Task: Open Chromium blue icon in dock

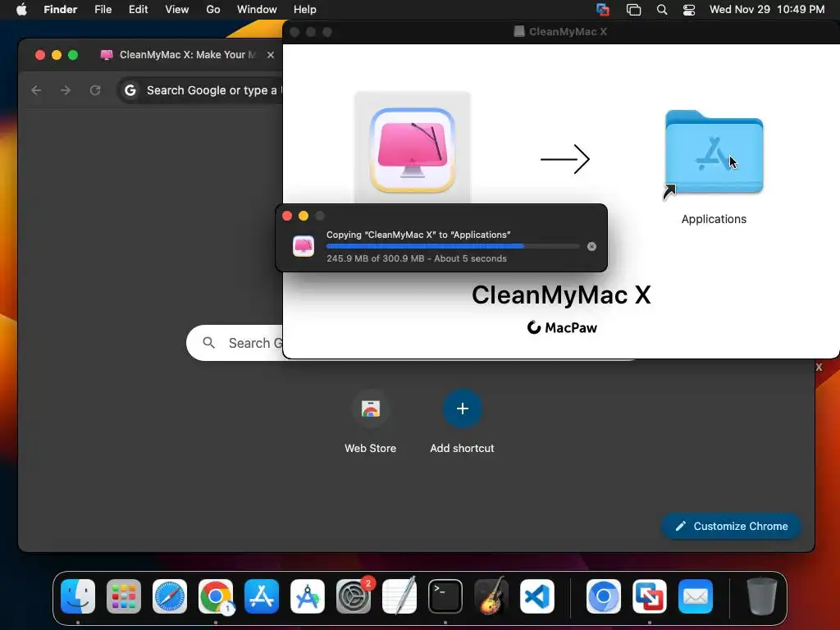Action: (x=603, y=596)
